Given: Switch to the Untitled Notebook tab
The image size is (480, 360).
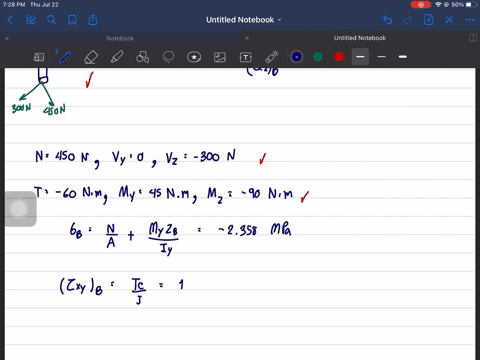Looking at the screenshot, I should (360, 38).
